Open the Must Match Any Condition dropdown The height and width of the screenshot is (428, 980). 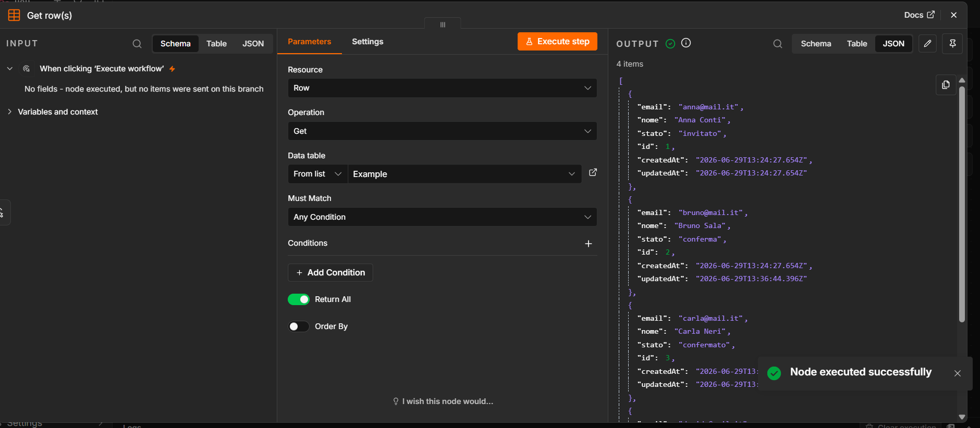pos(442,217)
